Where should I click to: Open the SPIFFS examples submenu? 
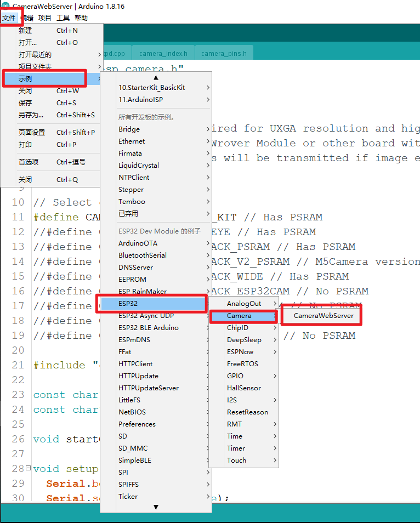click(x=156, y=484)
